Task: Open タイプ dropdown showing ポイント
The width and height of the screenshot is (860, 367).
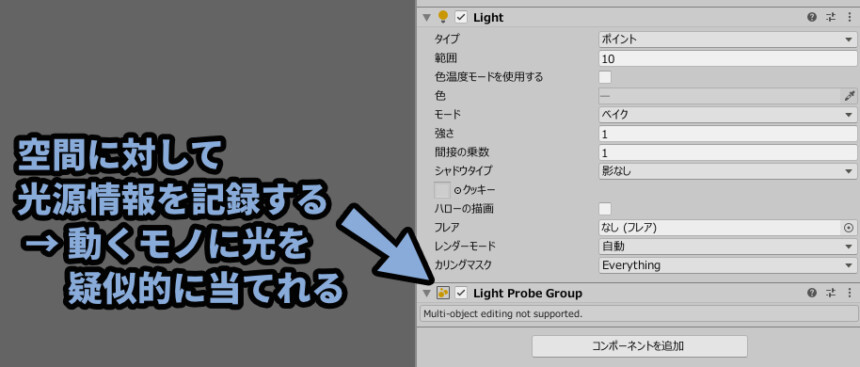Action: pos(727,39)
